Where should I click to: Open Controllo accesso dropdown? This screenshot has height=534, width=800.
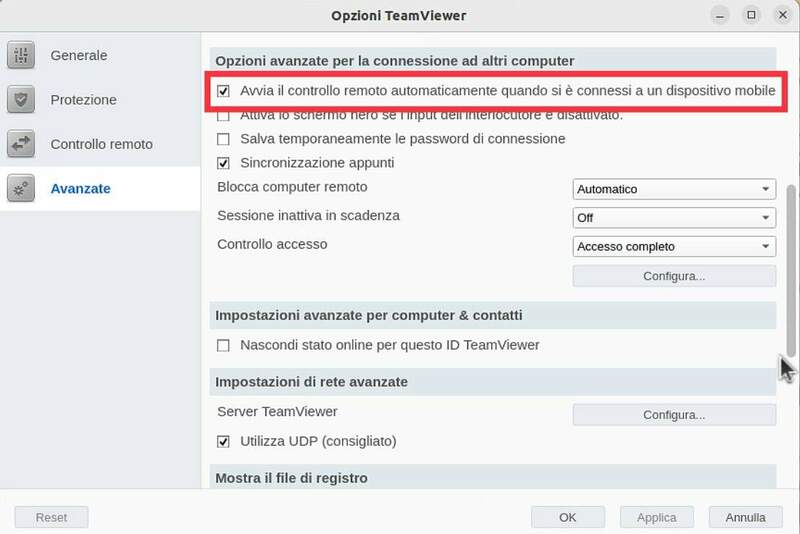(x=675, y=246)
